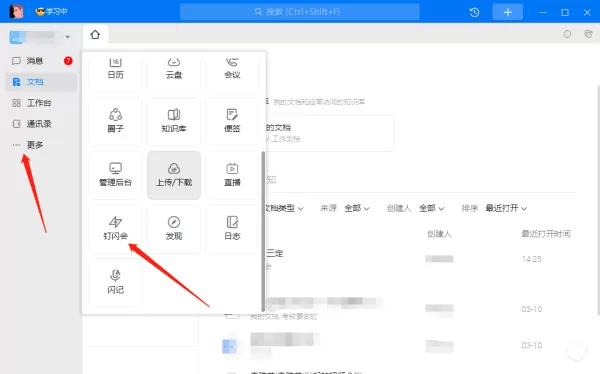Click the 学习中 status label
600x374 pixels.
(52, 12)
